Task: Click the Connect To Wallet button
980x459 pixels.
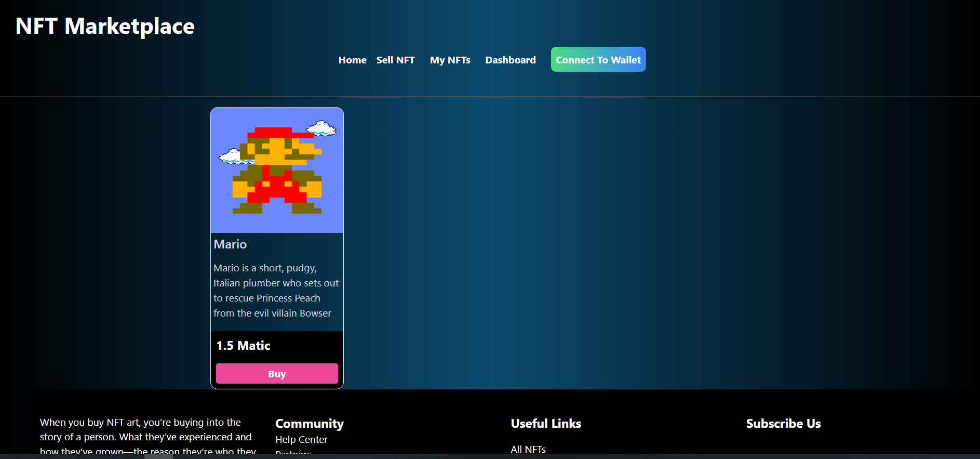Action: point(598,59)
